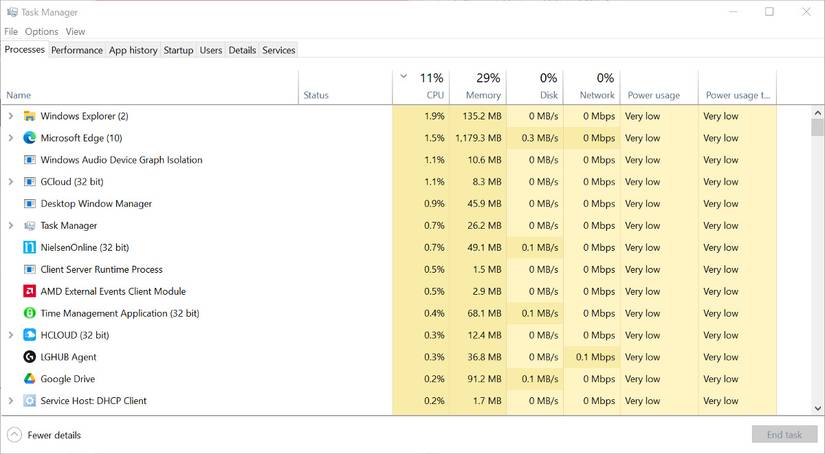Select the Desktop Window Manager process name
This screenshot has height=454, width=825.
[96, 204]
